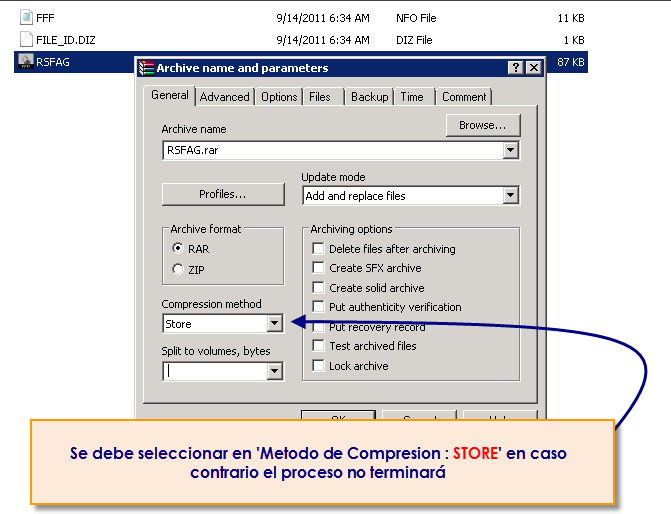Expand the Archive name history dropdown
This screenshot has height=514, width=671.
(x=510, y=150)
